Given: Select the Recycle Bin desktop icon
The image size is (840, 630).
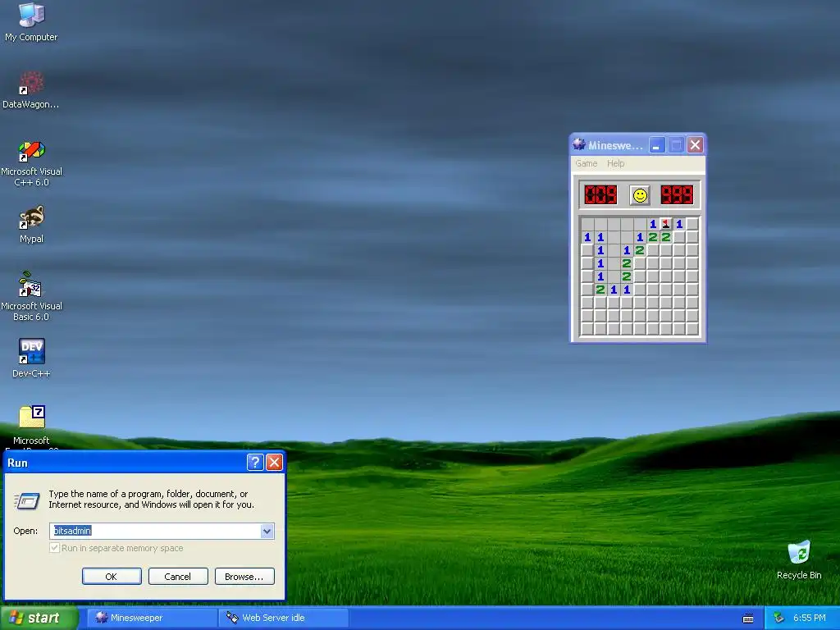Looking at the screenshot, I should [x=799, y=559].
